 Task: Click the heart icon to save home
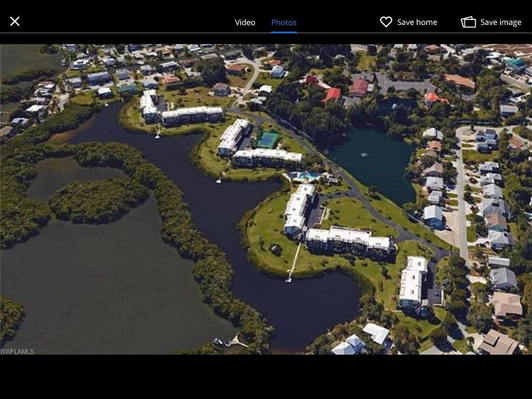tap(386, 22)
